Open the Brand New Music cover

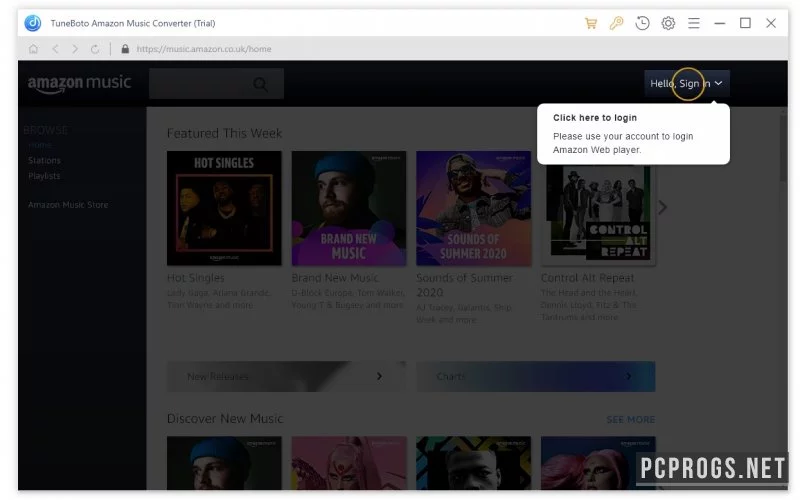tap(349, 208)
